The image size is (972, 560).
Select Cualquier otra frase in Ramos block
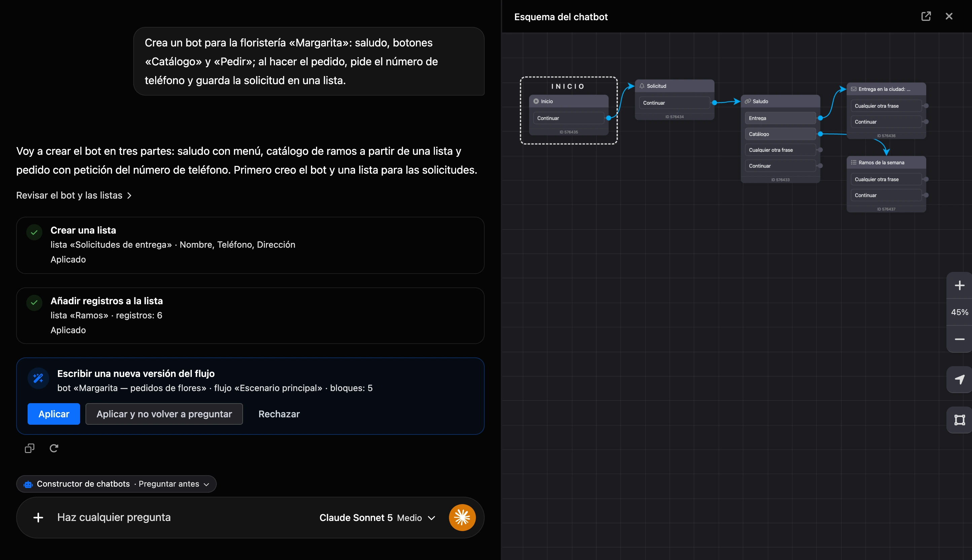(x=886, y=179)
